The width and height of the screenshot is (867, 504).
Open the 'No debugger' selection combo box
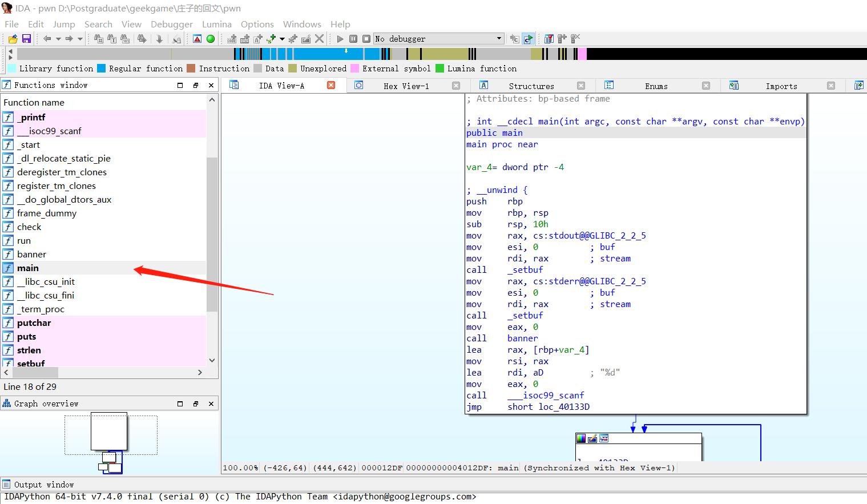pyautogui.click(x=438, y=39)
